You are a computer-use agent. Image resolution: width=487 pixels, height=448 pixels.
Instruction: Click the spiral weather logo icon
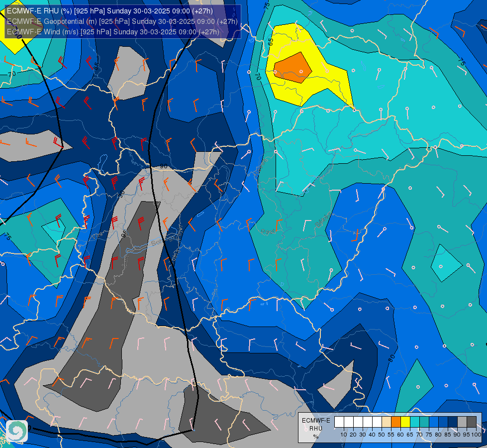coord(17,431)
